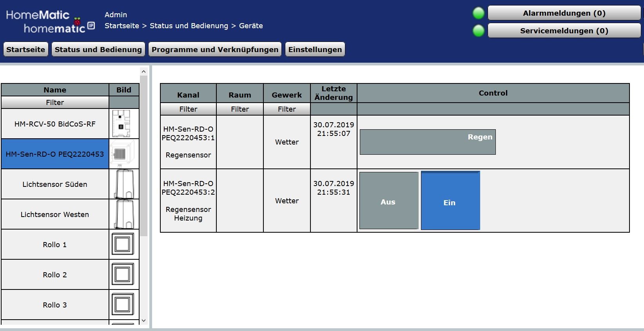Viewport: 644px width, 331px height.
Task: Click Wetter in the Regensensor Heizung row
Action: pos(287,201)
